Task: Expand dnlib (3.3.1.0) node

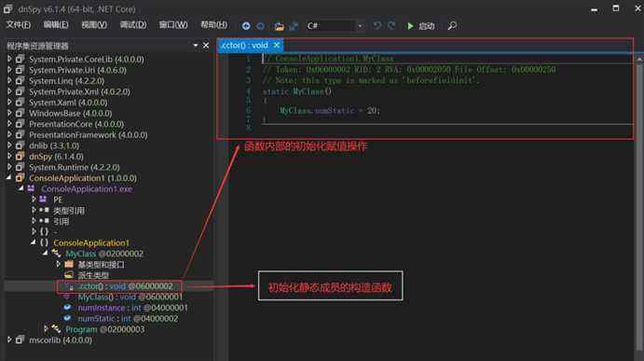Action: pos(9,146)
